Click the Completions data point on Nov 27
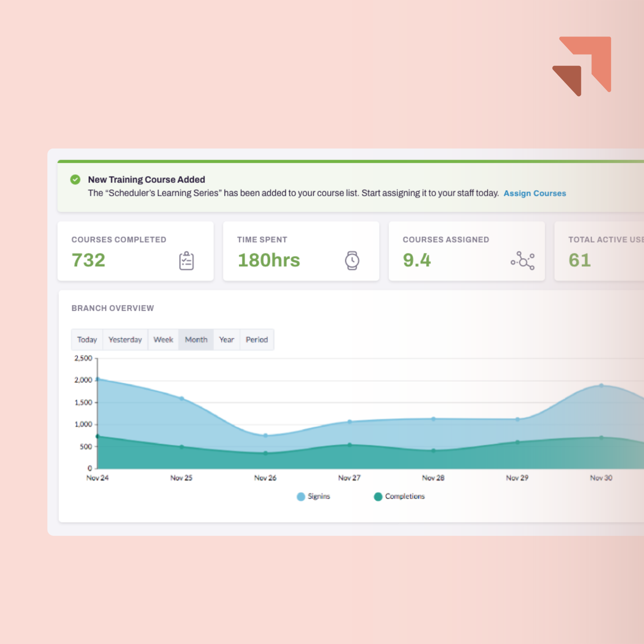This screenshot has height=644, width=644. (x=349, y=445)
